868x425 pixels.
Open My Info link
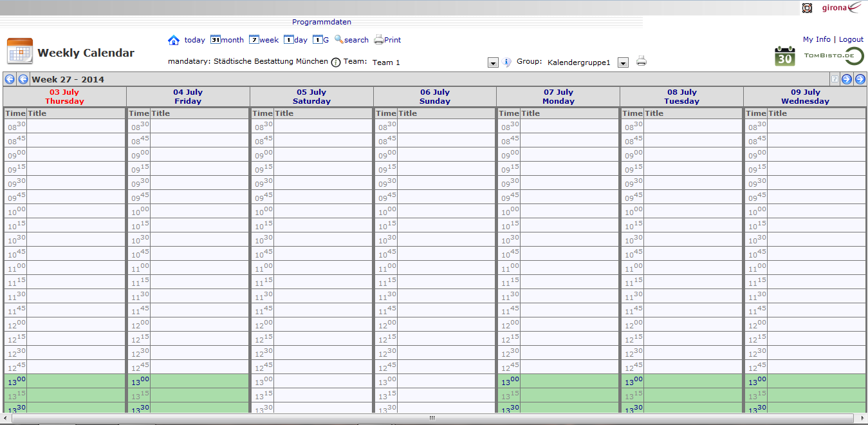point(817,39)
